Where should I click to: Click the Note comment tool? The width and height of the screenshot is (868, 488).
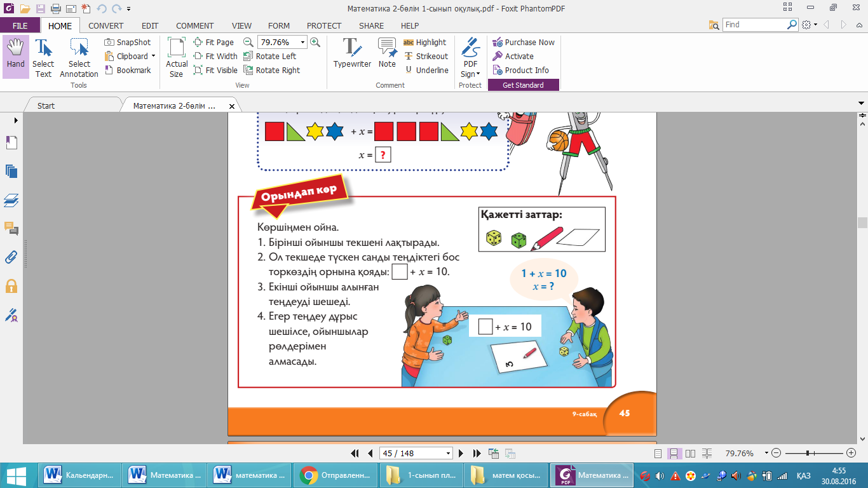coord(387,53)
